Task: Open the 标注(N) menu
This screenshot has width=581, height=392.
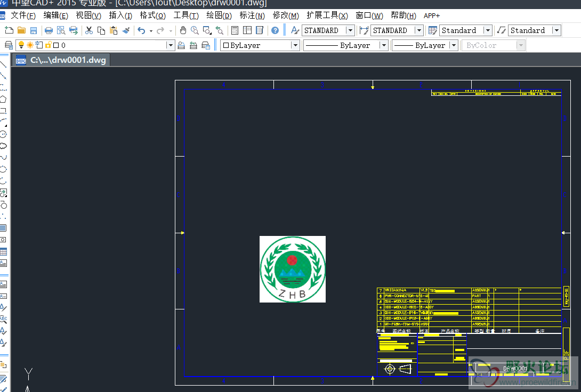Action: point(252,15)
